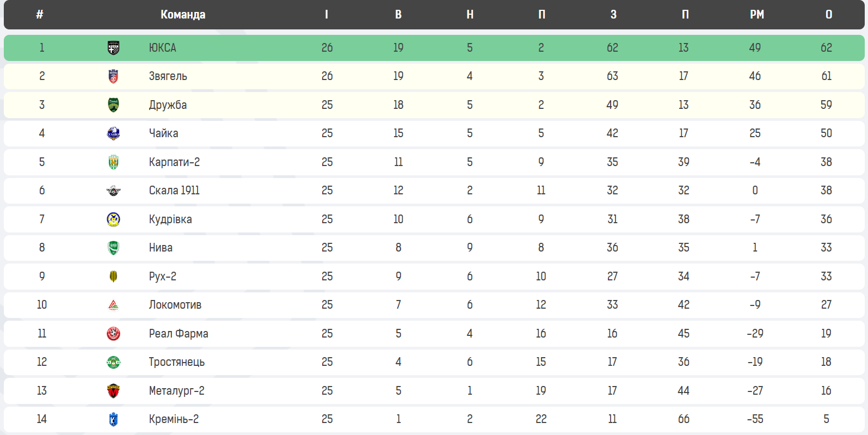Click the Реал Фарма red ball logo
Image resolution: width=868 pixels, height=435 pixels.
pyautogui.click(x=113, y=334)
